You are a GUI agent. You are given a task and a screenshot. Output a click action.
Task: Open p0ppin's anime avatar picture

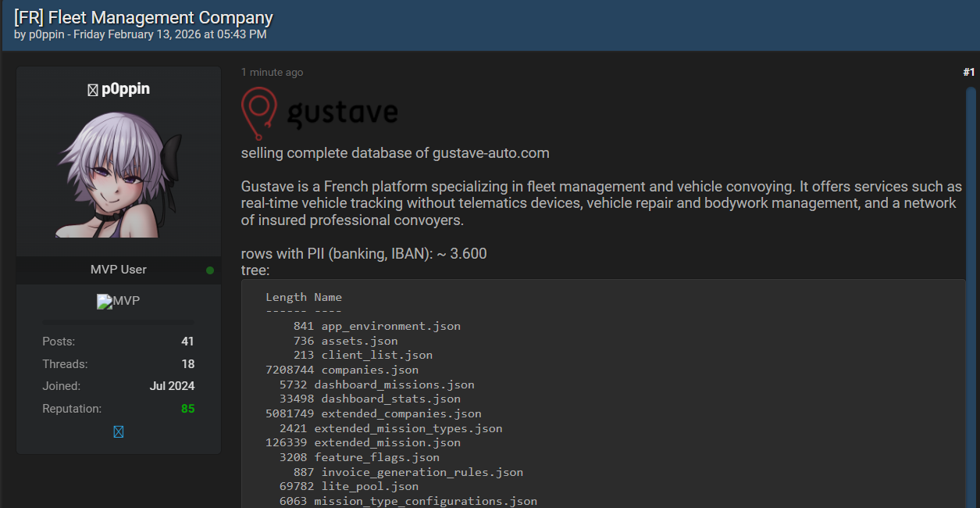(x=119, y=176)
